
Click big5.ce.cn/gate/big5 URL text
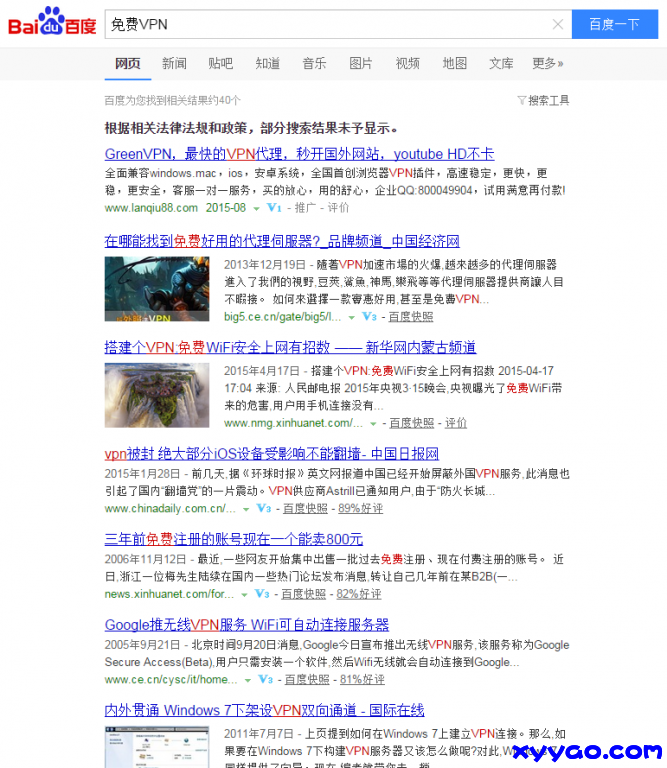pos(283,316)
